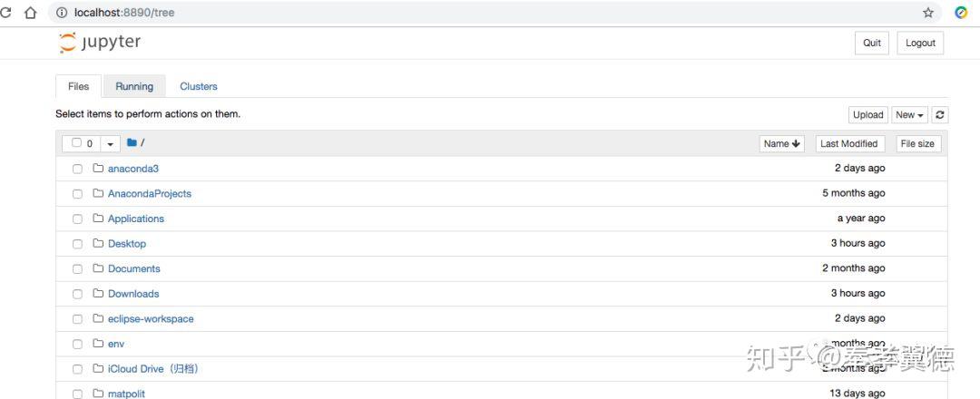Open the New dropdown menu
Viewport: 980px width, 399px height.
tap(909, 115)
